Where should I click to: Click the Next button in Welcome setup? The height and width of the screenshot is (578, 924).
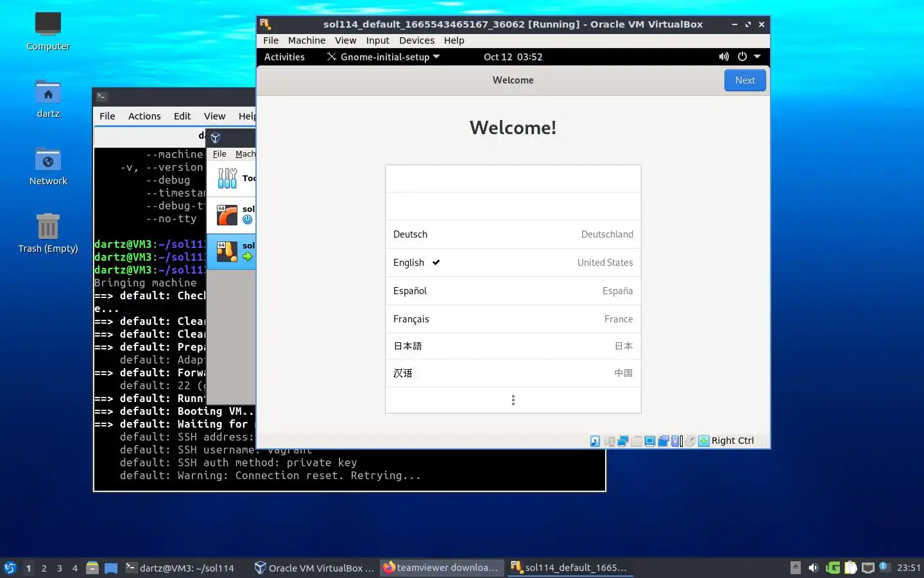tap(745, 80)
